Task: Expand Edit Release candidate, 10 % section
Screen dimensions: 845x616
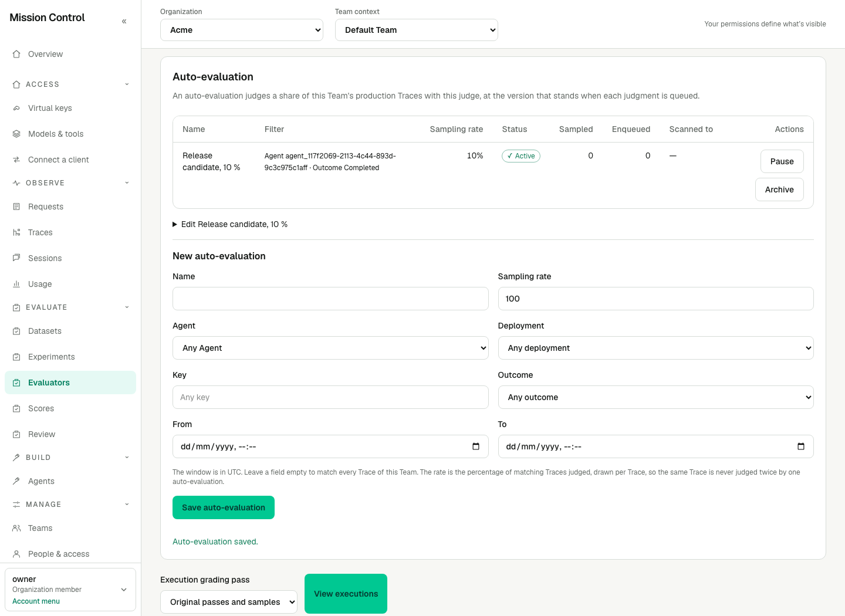Action: coord(230,224)
